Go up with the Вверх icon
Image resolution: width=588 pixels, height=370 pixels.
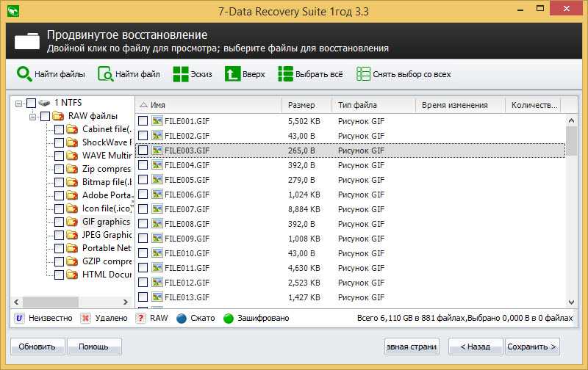click(x=232, y=73)
